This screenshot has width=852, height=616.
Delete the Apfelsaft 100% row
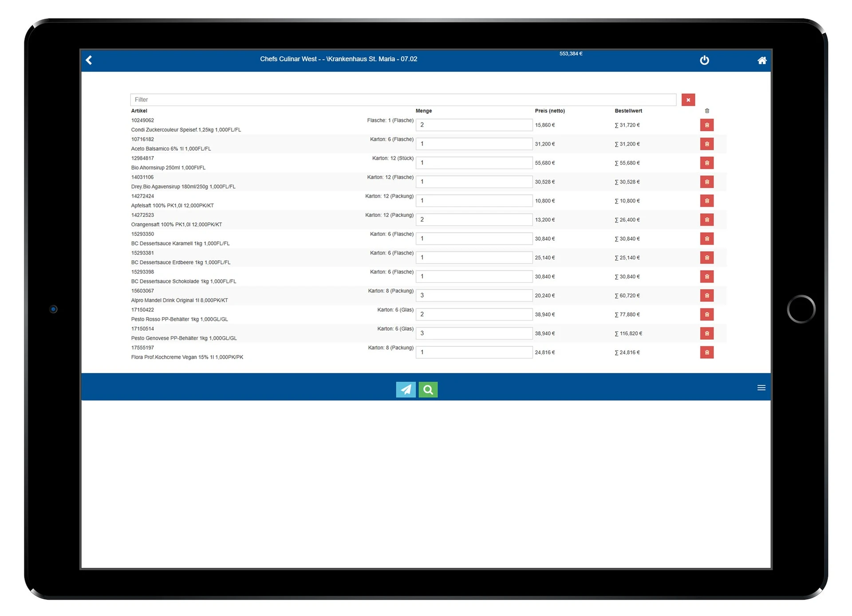[x=706, y=201]
